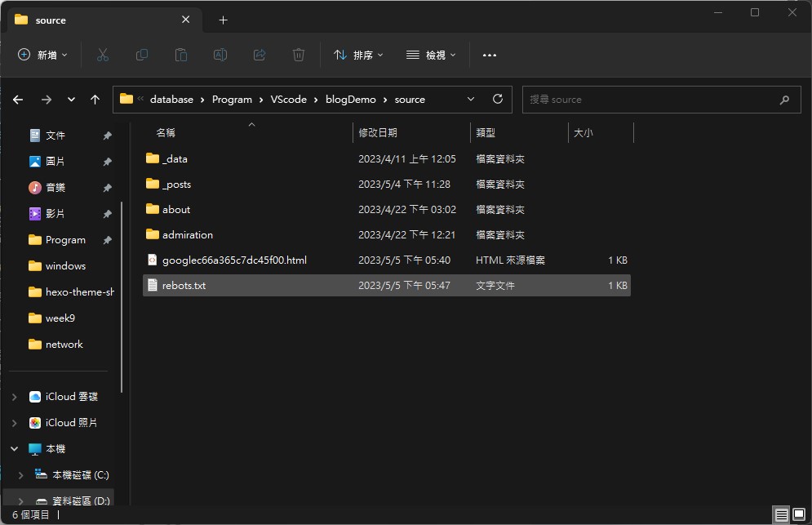This screenshot has height=525, width=812.
Task: Open the 排序 sort dropdown
Action: 358,55
